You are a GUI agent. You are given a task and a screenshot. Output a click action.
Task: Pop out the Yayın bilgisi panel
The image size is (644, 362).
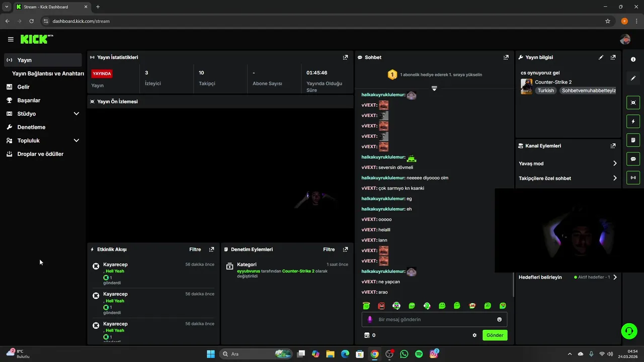(613, 57)
